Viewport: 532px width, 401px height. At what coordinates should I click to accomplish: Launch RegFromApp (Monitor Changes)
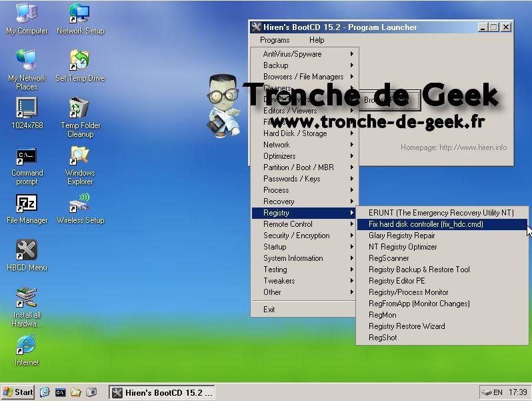(x=442, y=304)
